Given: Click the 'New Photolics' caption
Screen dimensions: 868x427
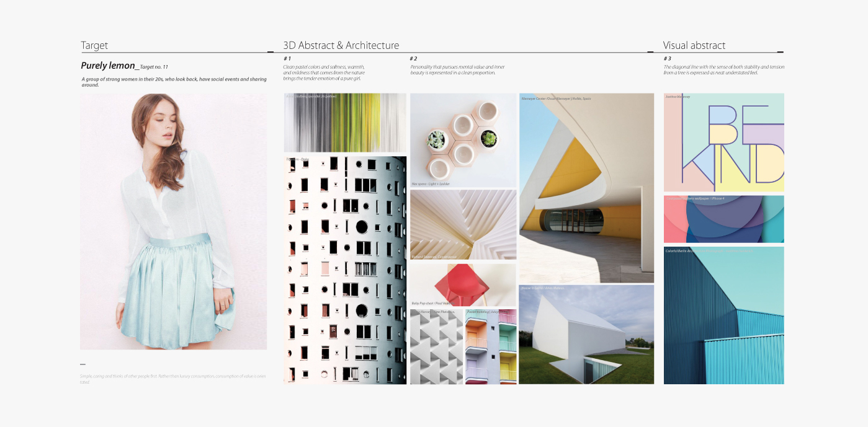Looking at the screenshot, I should [x=433, y=312].
